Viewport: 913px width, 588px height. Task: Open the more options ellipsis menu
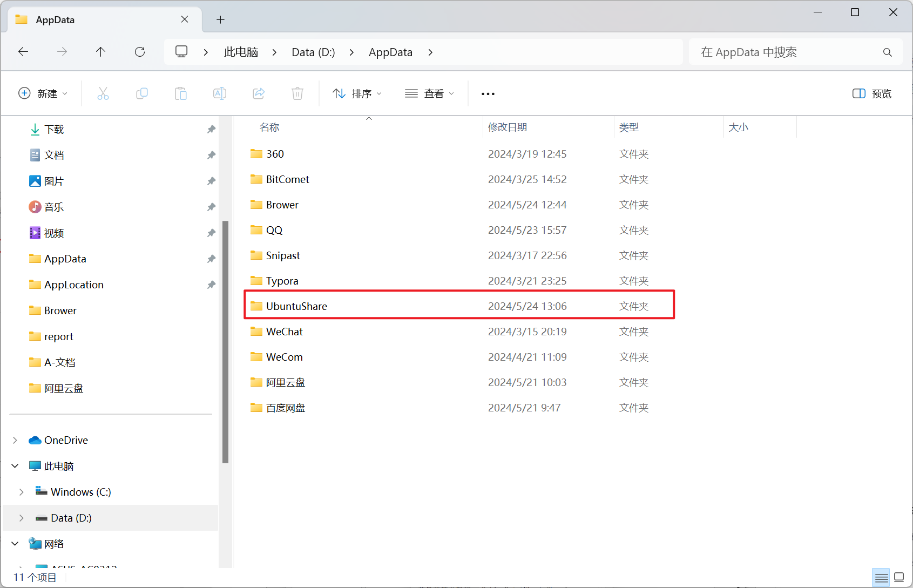(488, 94)
